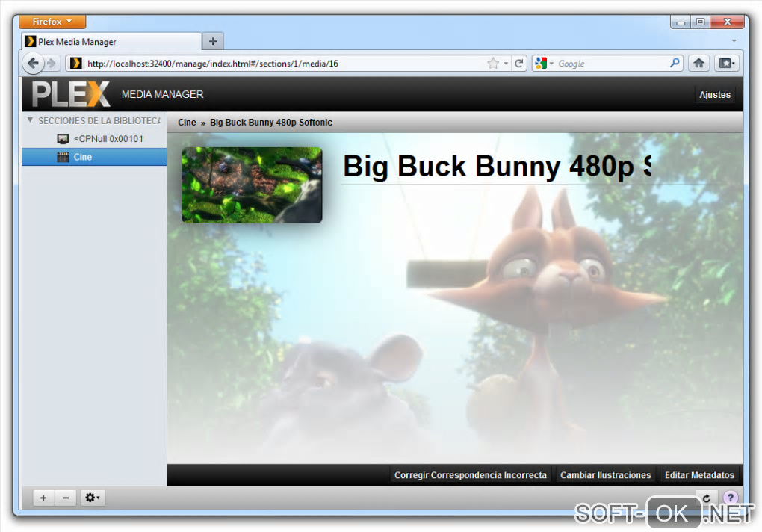The height and width of the screenshot is (532, 762).
Task: Click the Plex site icon in address bar
Action: click(x=75, y=64)
